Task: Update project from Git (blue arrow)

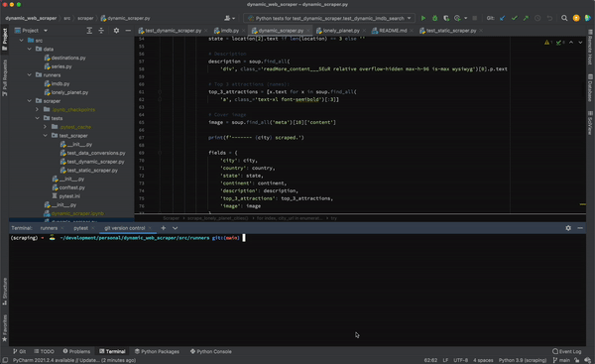Action: [x=503, y=18]
